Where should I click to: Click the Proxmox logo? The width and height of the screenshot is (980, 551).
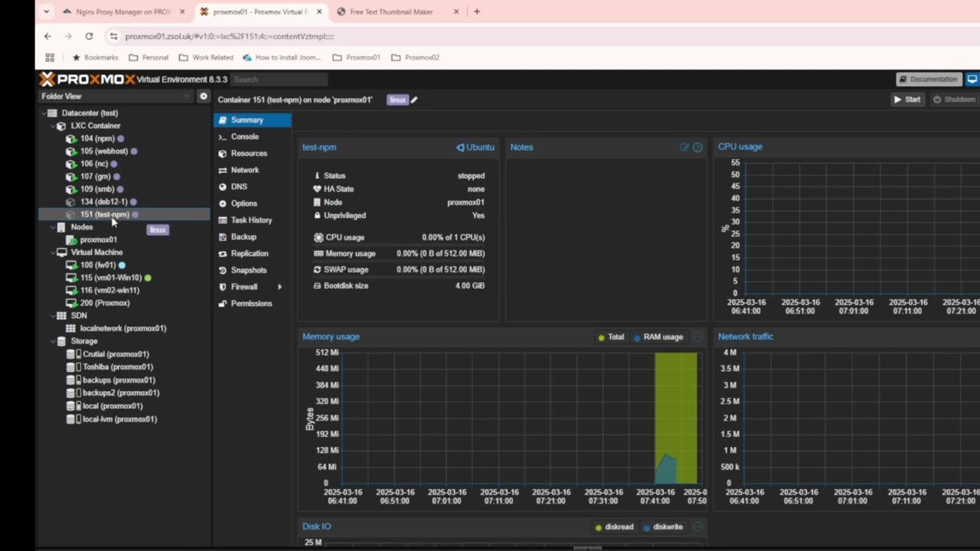[x=87, y=80]
